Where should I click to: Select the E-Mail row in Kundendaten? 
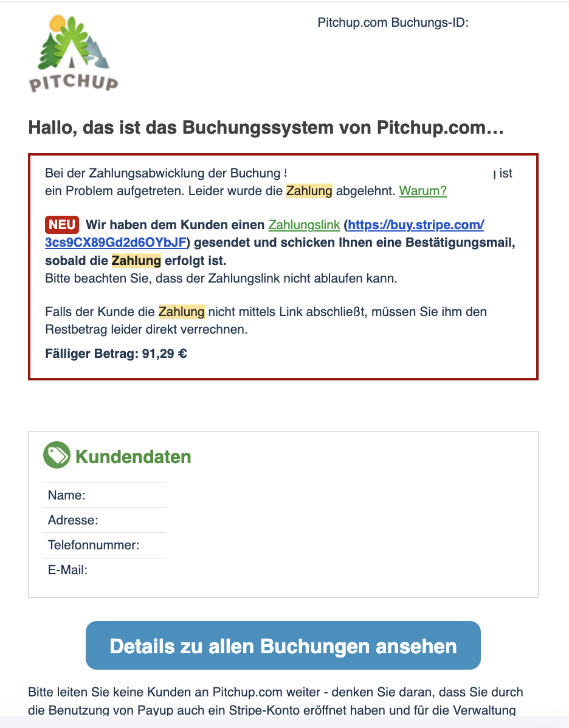coord(105,570)
